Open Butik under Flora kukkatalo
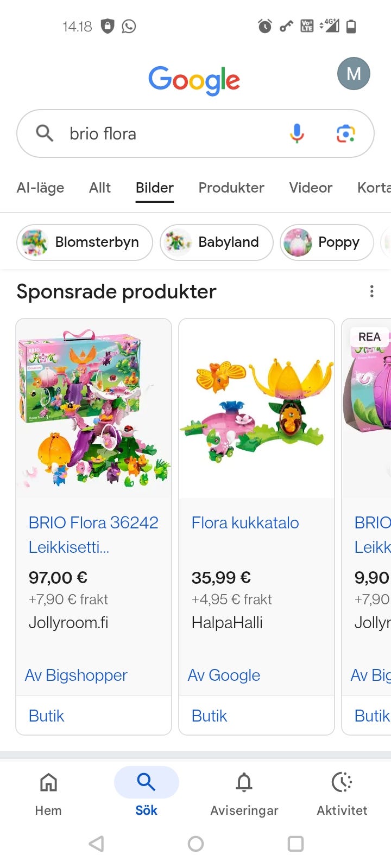The image size is (391, 868). [209, 716]
